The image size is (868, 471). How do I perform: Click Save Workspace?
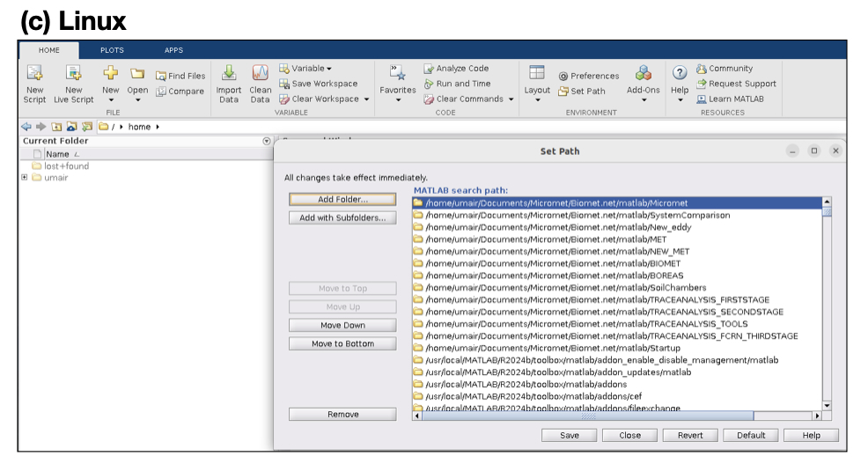(319, 84)
